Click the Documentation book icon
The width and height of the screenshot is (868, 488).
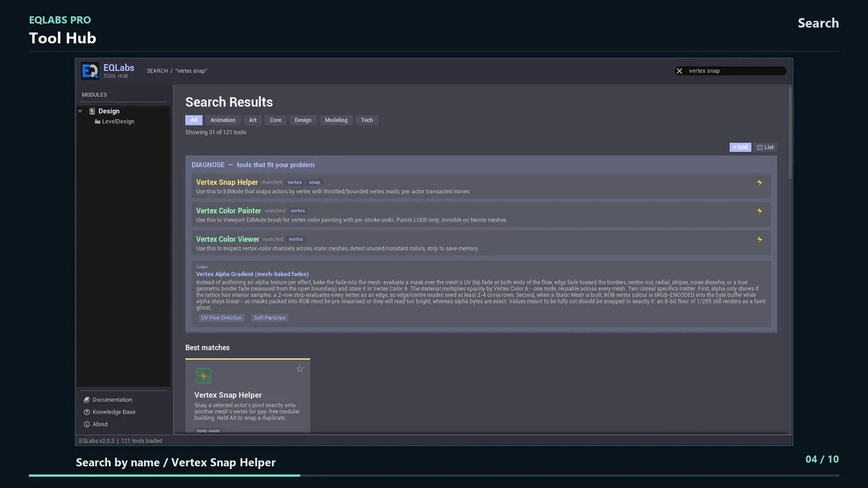tap(87, 400)
